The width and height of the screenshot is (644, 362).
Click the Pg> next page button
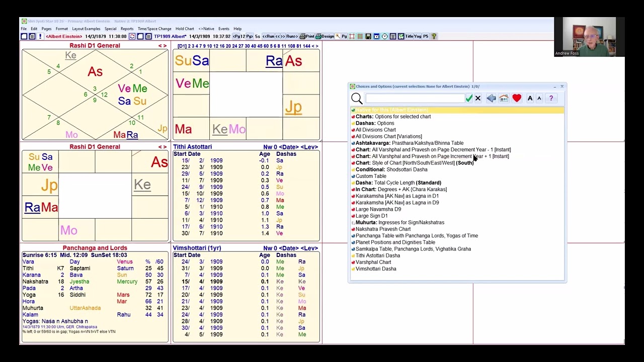(250, 36)
